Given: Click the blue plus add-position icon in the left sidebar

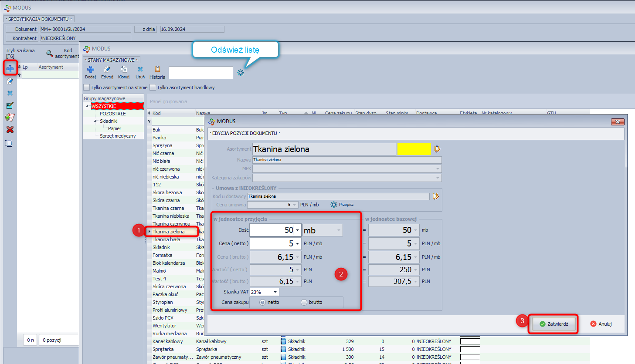Looking at the screenshot, I should pyautogui.click(x=10, y=68).
